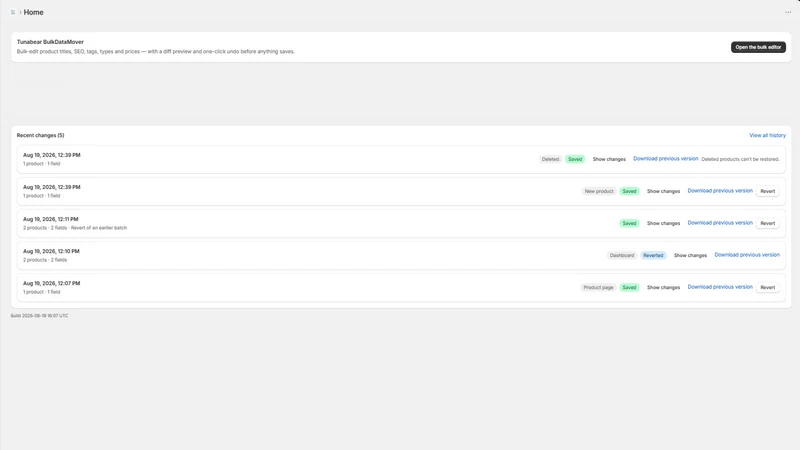View all history link

click(767, 135)
